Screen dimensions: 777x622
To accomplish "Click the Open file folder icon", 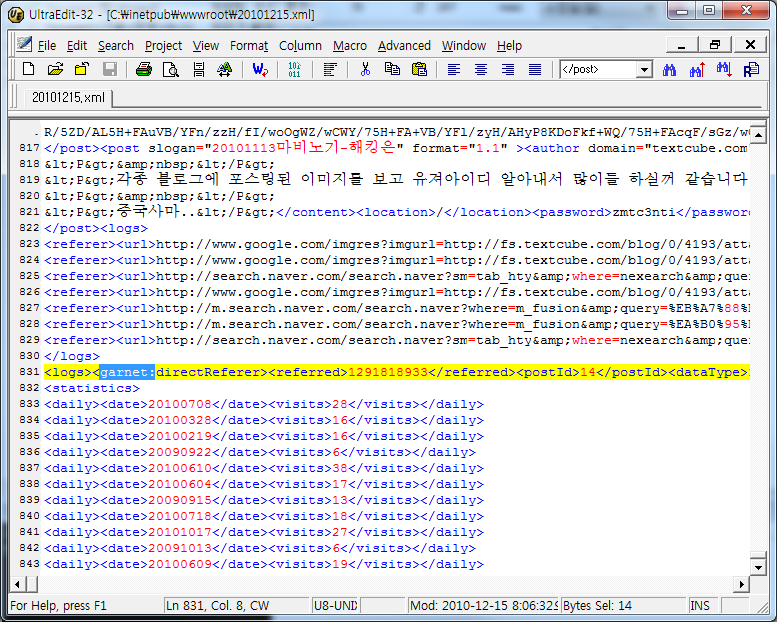I will pos(55,69).
